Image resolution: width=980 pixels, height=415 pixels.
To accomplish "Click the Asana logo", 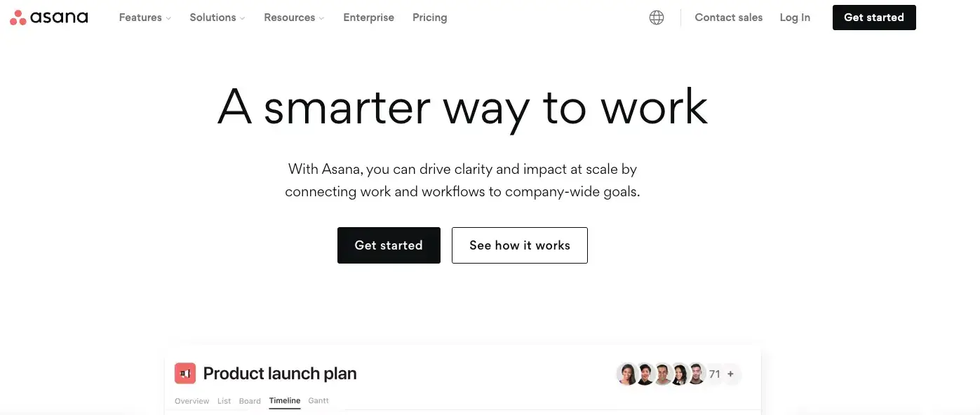I will click(x=48, y=17).
